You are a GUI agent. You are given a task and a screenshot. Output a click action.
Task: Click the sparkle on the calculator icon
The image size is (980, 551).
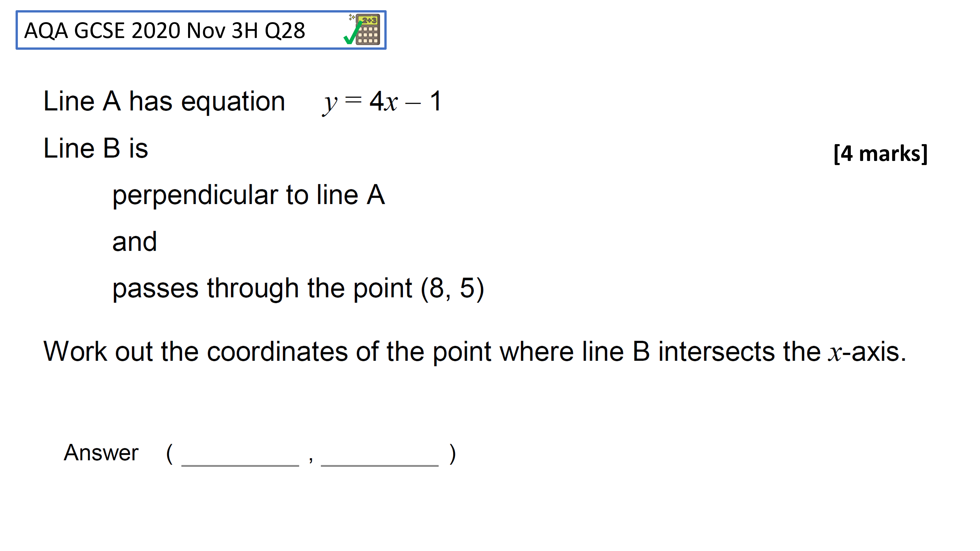tap(352, 17)
